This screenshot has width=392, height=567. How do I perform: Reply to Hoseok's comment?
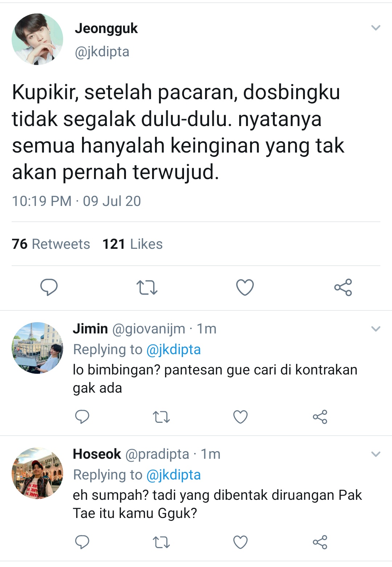point(82,542)
